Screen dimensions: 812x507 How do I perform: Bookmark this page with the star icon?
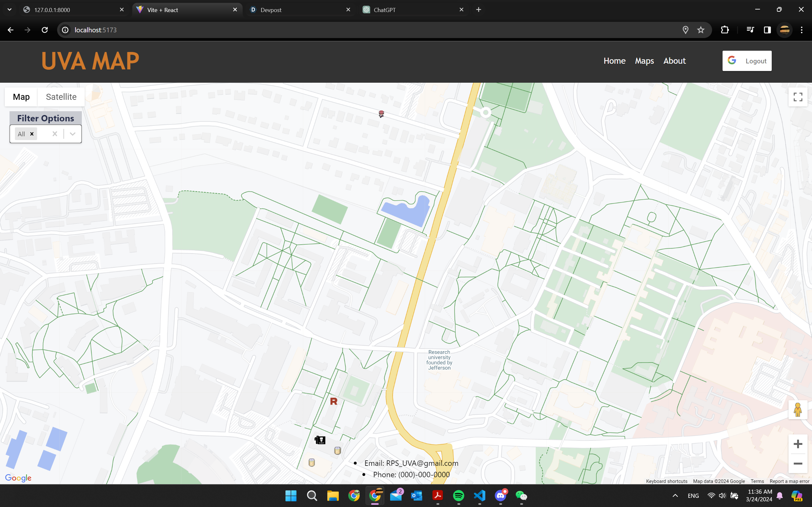pyautogui.click(x=701, y=30)
